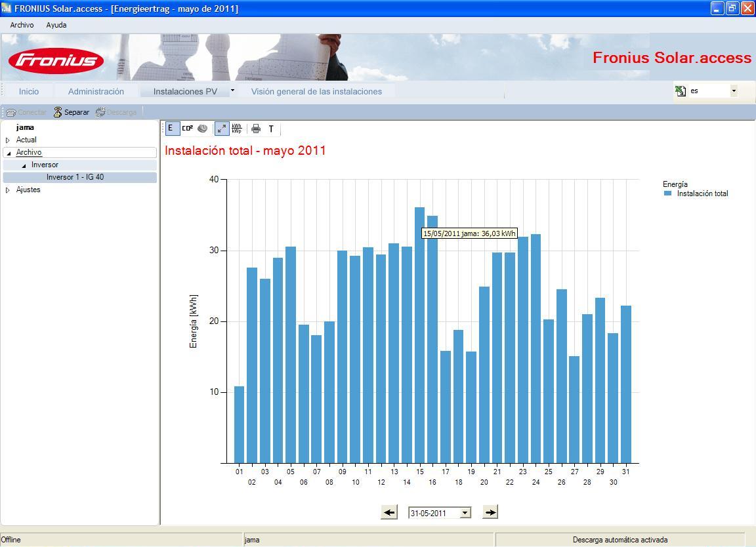Show the earnings coin icon view
756x547 pixels.
click(x=203, y=128)
